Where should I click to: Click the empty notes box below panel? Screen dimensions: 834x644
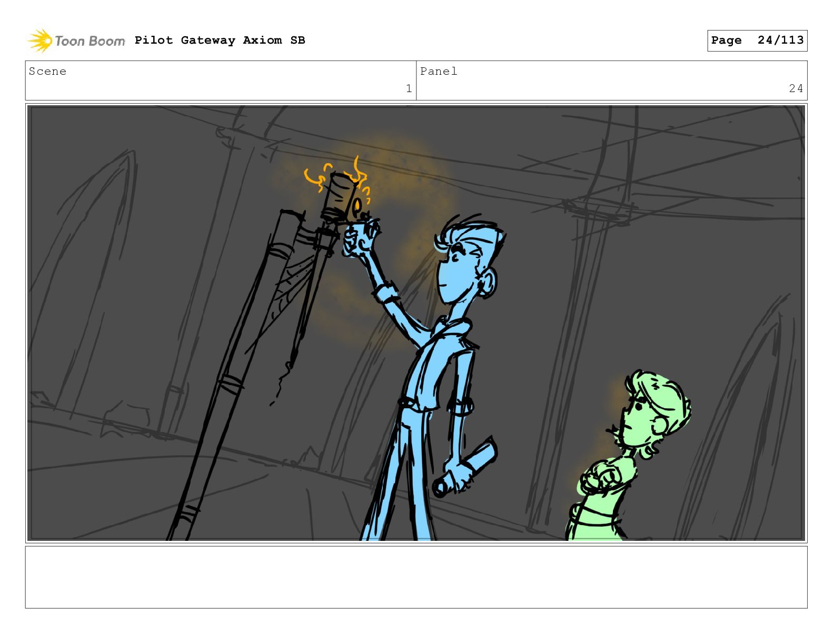tap(416, 577)
